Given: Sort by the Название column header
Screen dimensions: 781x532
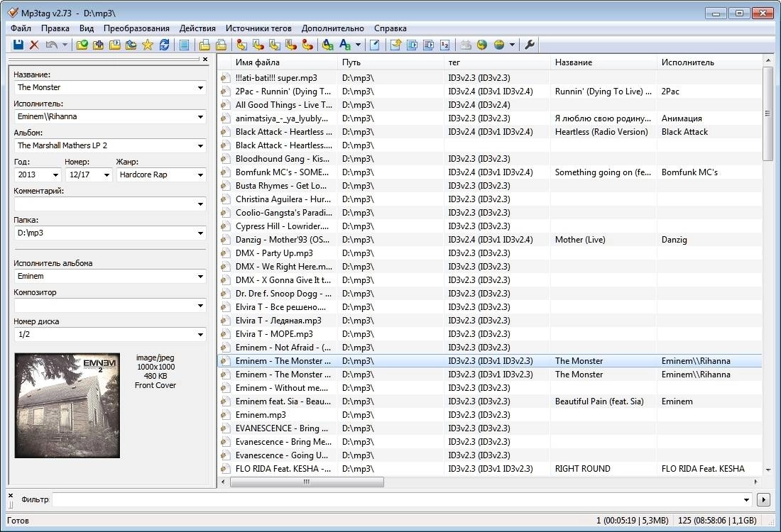Looking at the screenshot, I should [x=603, y=62].
